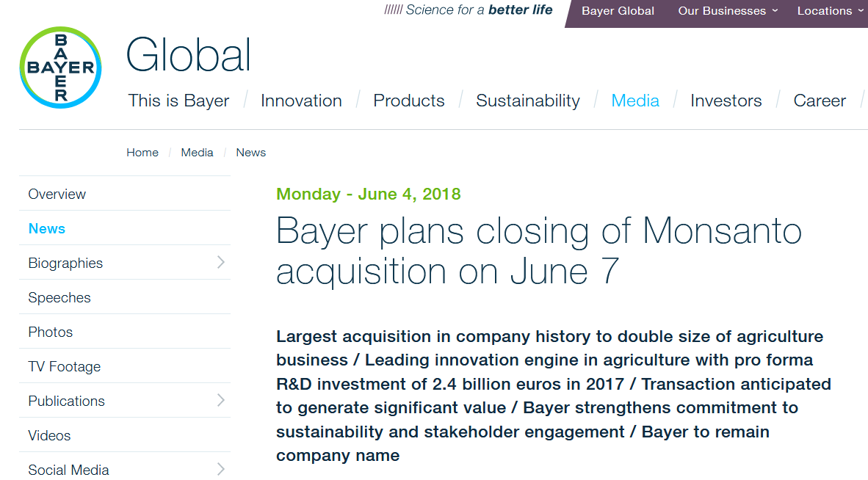
Task: Go to the Innovation section
Action: (301, 101)
